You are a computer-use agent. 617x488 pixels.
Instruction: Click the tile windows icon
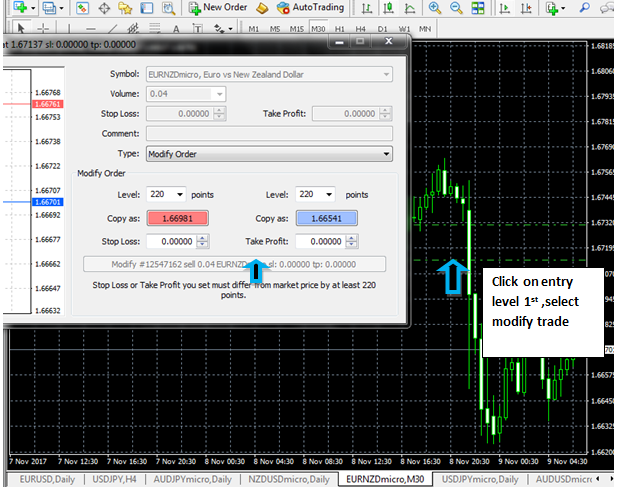tap(478, 8)
